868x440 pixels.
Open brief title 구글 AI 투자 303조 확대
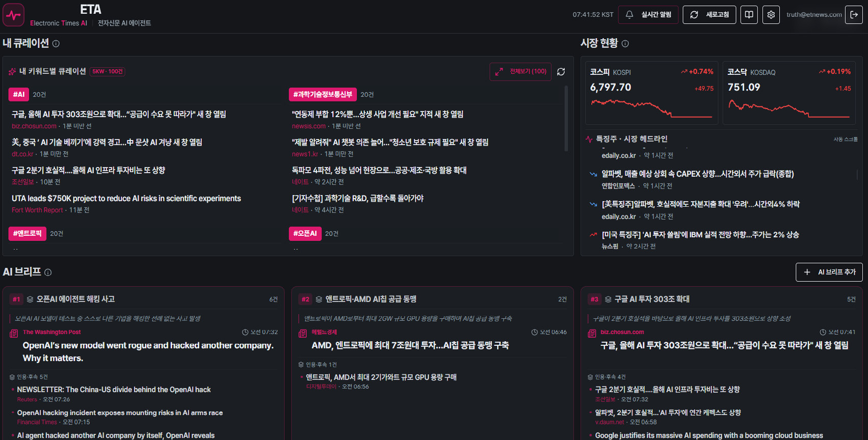coord(652,299)
